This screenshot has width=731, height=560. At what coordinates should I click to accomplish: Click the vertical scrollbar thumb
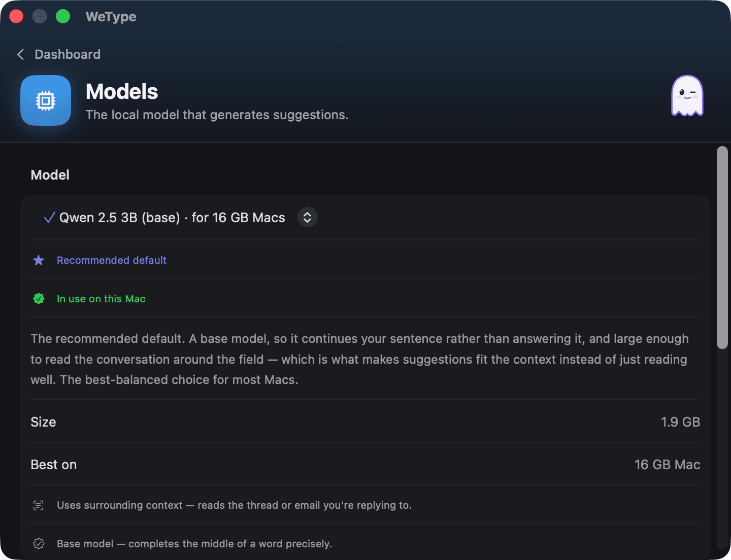(x=722, y=248)
